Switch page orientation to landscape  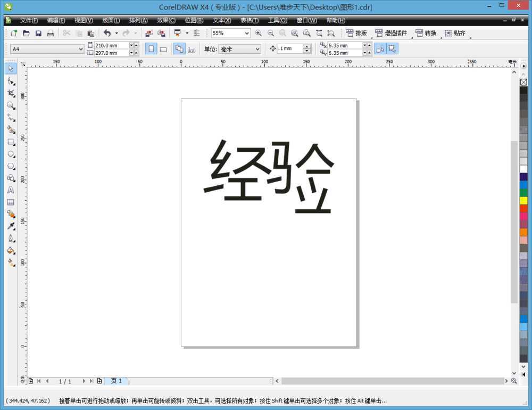[163, 48]
